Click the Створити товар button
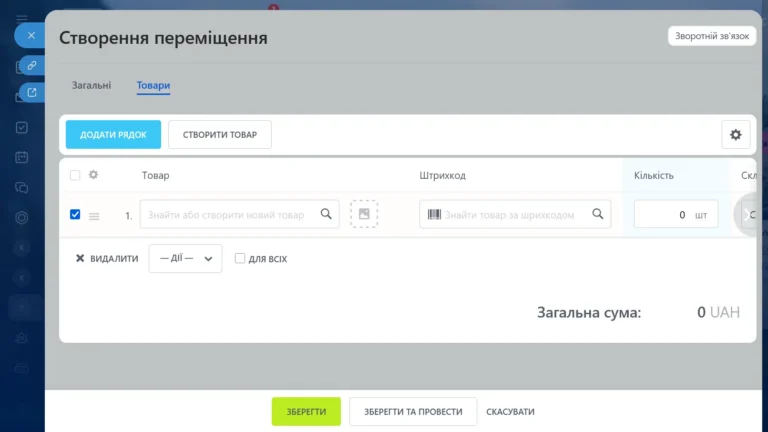 (x=220, y=135)
